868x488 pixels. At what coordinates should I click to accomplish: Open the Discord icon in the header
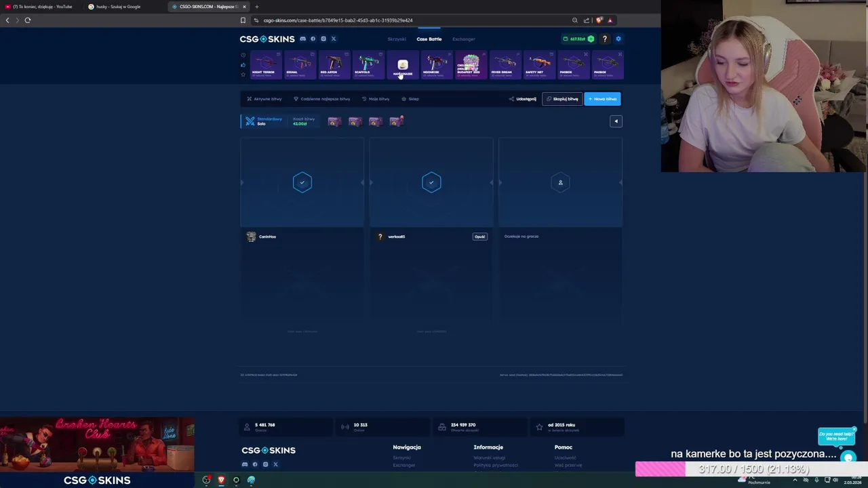(303, 39)
